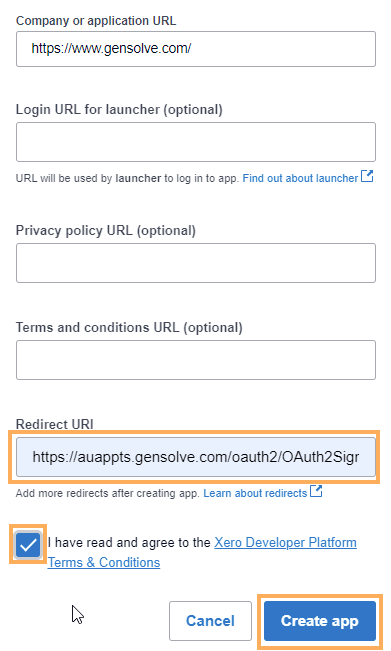Image resolution: width=391 pixels, height=651 pixels.
Task: Open the external-link icon beside Find out about launcher
Action: point(367,176)
